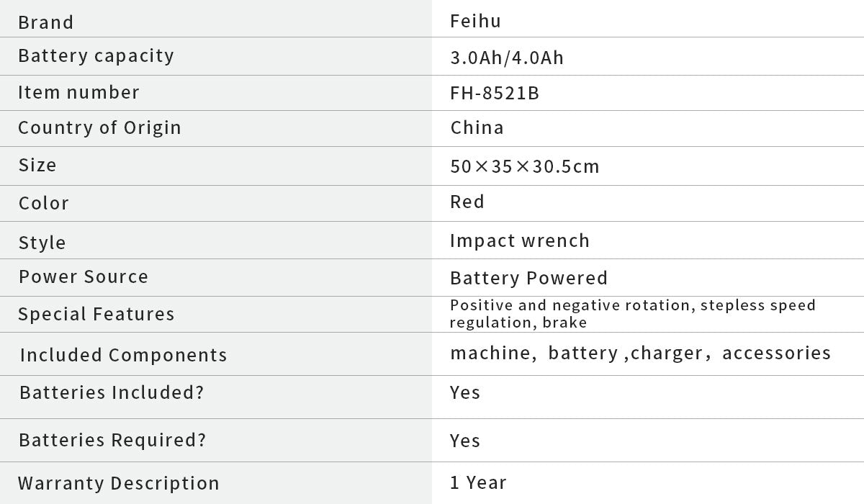Click the Batteries Included? label
864x504 pixels.
point(112,393)
